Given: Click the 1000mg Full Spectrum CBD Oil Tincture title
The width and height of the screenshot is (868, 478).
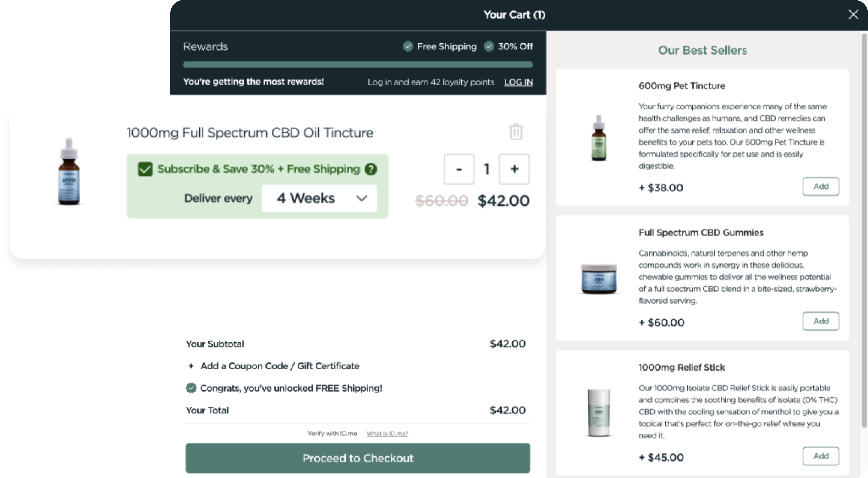Looking at the screenshot, I should pyautogui.click(x=250, y=133).
